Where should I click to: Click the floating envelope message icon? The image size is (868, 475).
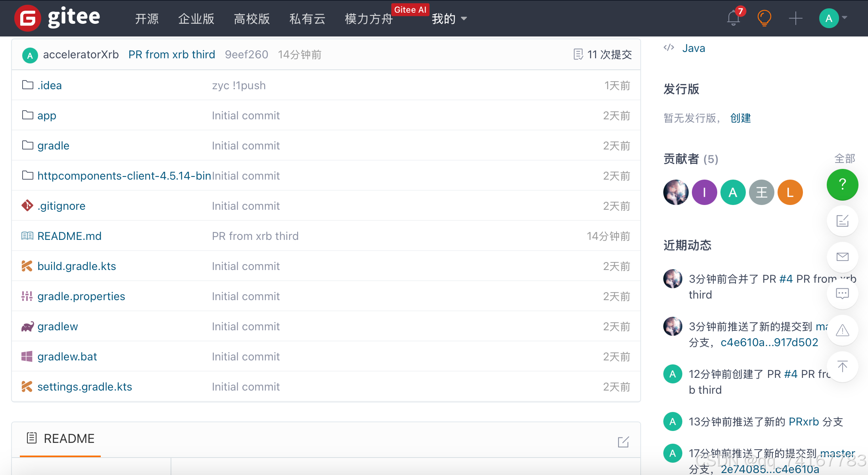[842, 257]
